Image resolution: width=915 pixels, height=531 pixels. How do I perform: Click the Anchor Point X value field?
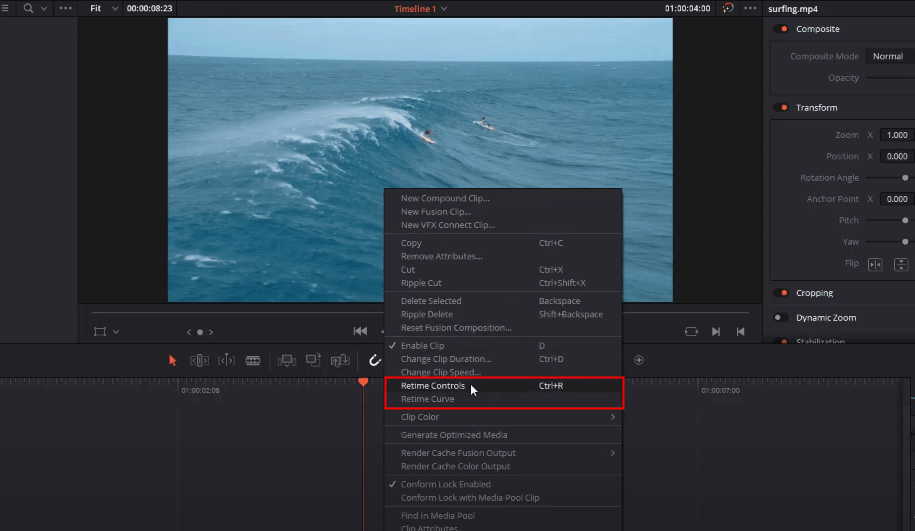[x=897, y=199]
